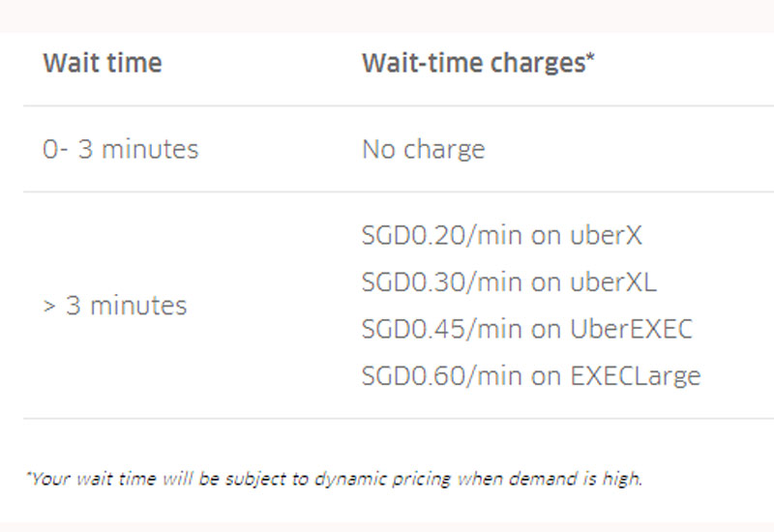The image size is (774, 532).
Task: Click the word 'uberXL'
Action: [624, 281]
